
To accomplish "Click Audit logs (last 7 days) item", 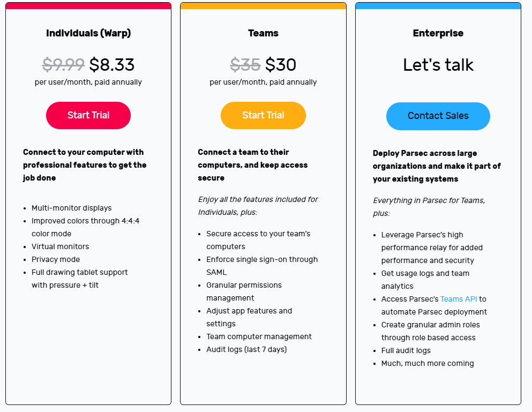I will (246, 349).
